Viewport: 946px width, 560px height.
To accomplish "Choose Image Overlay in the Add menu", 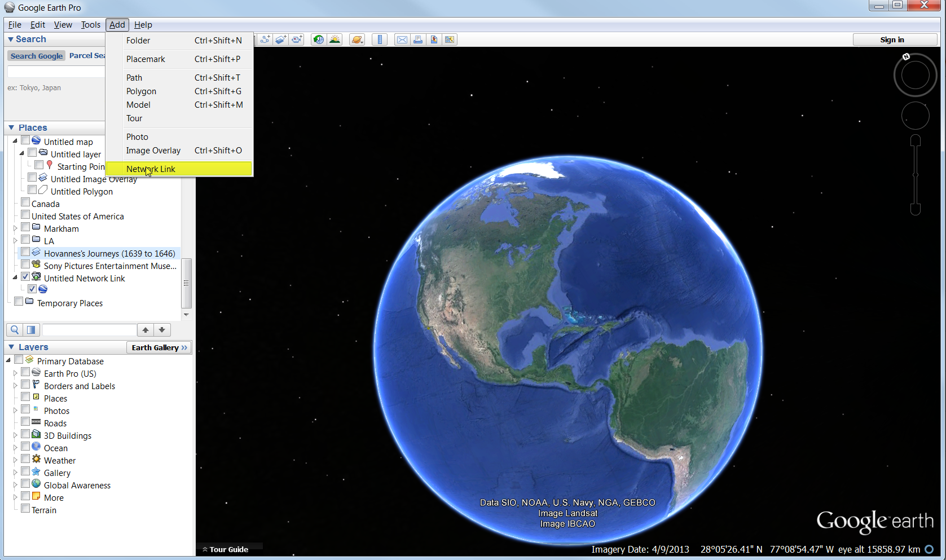I will 179,151.
